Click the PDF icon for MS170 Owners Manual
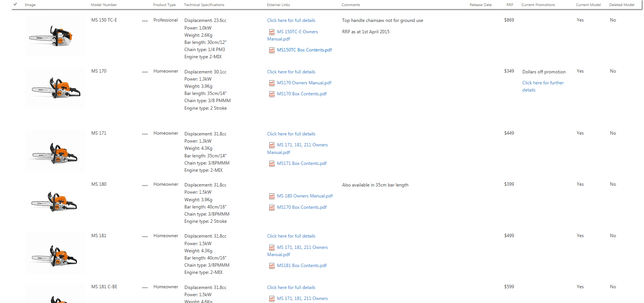The image size is (644, 303). coord(272,83)
